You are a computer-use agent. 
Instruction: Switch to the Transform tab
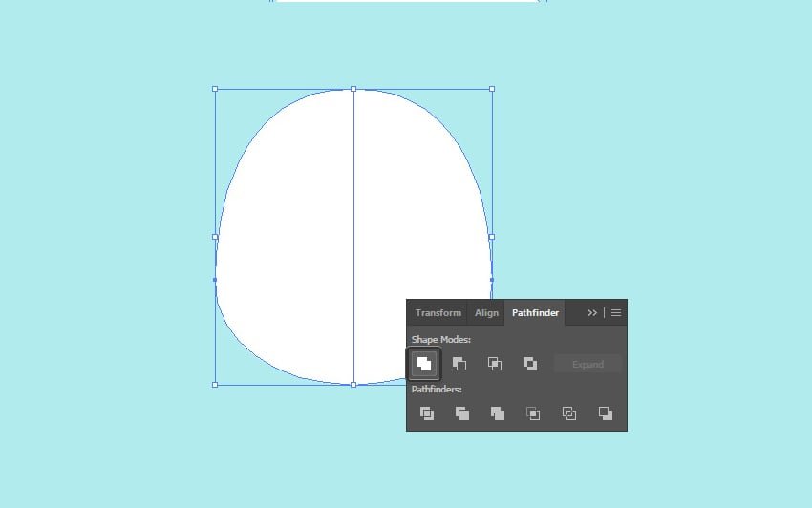[438, 313]
